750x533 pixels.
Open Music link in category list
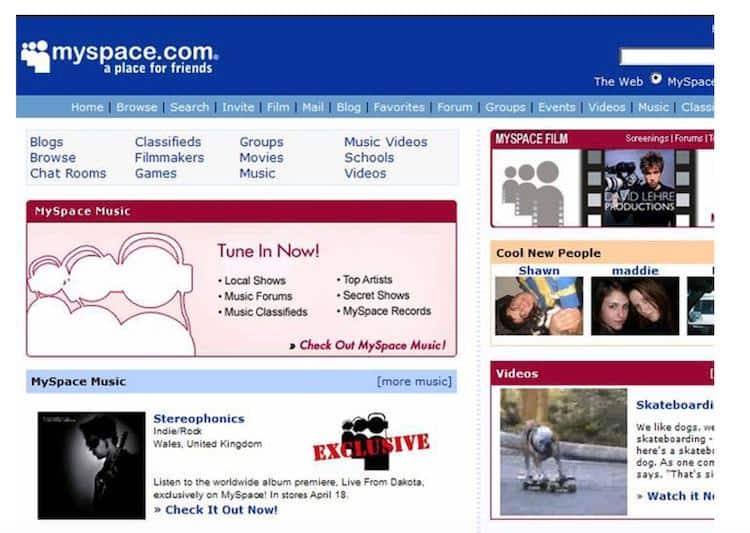point(257,173)
